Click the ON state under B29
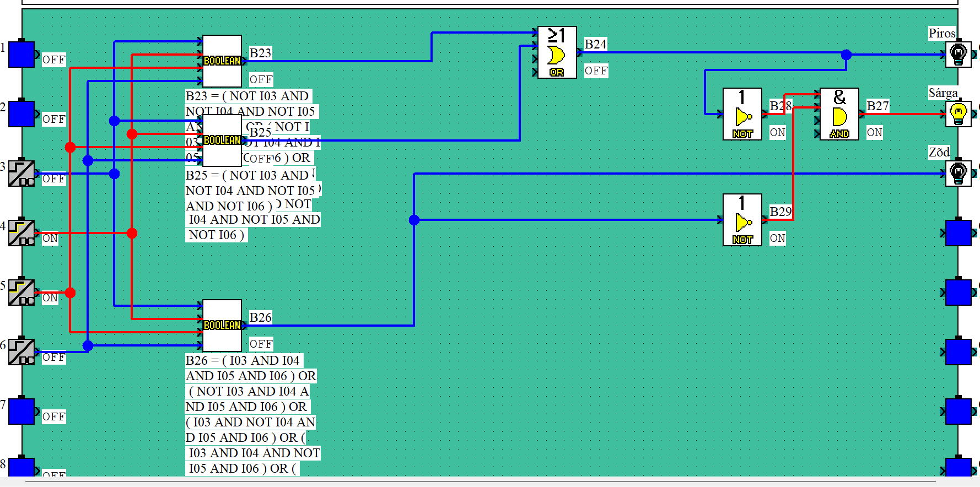The width and height of the screenshot is (980, 487). (778, 239)
